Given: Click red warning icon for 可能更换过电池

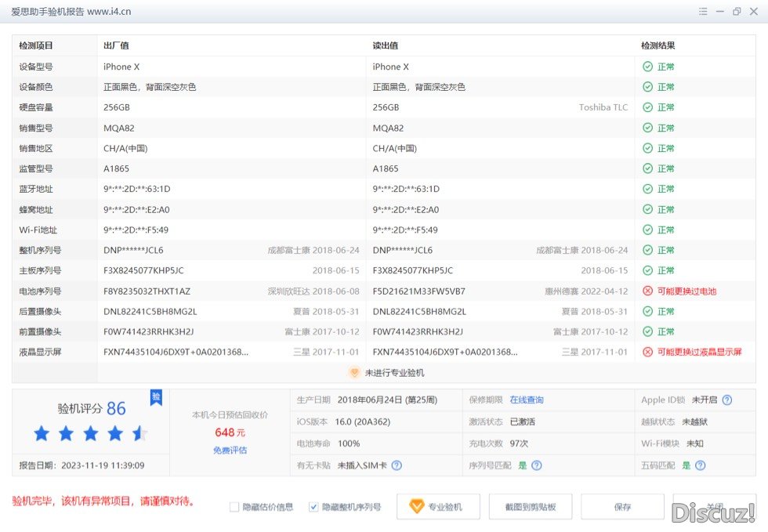Looking at the screenshot, I should pyautogui.click(x=647, y=291).
